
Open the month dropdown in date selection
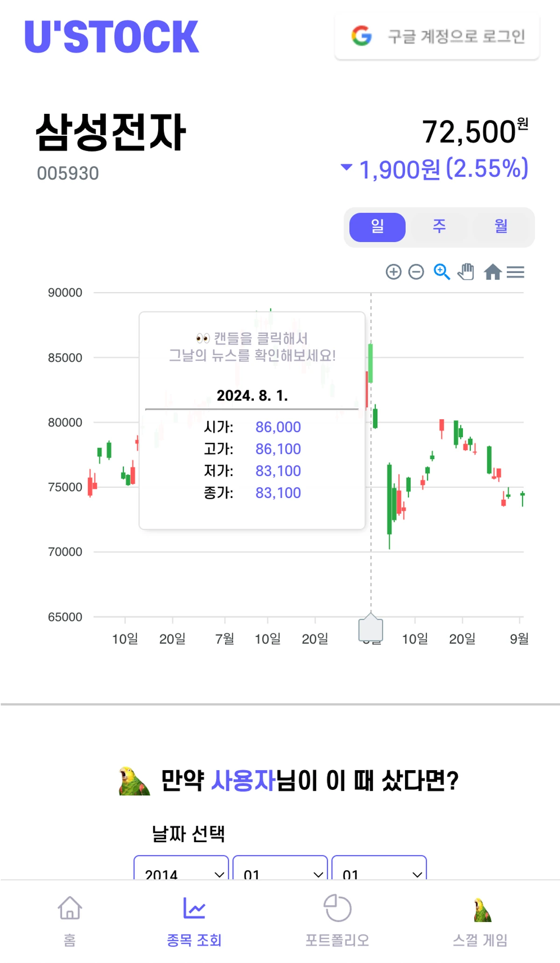280,868
